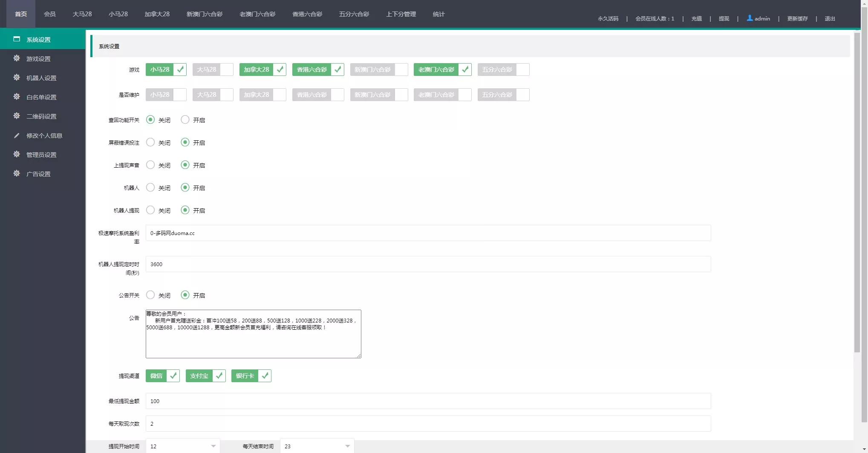Switch to the 会员 top tab
868x453 pixels.
[x=49, y=14]
